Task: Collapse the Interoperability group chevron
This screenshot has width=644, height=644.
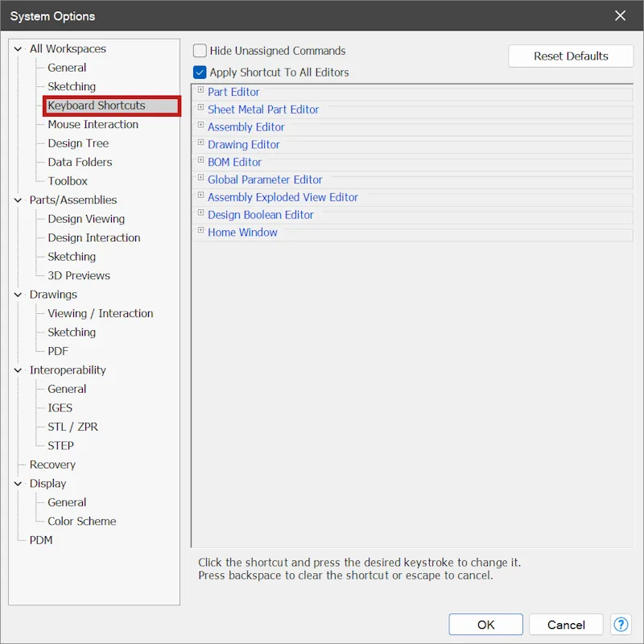Action: (x=18, y=370)
